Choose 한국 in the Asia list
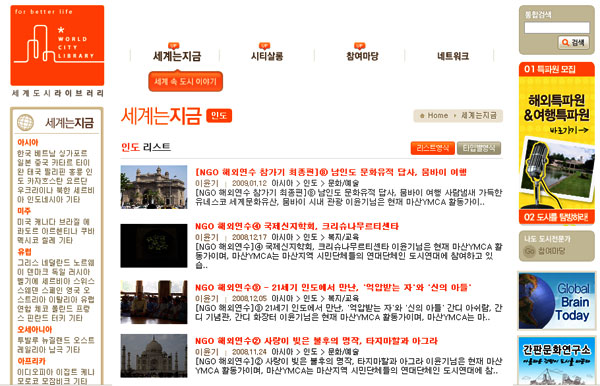This screenshot has height=386, width=600. click(24, 153)
